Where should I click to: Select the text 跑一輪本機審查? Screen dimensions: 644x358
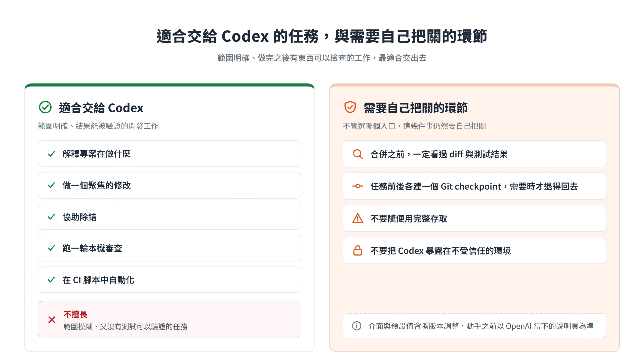click(x=92, y=248)
